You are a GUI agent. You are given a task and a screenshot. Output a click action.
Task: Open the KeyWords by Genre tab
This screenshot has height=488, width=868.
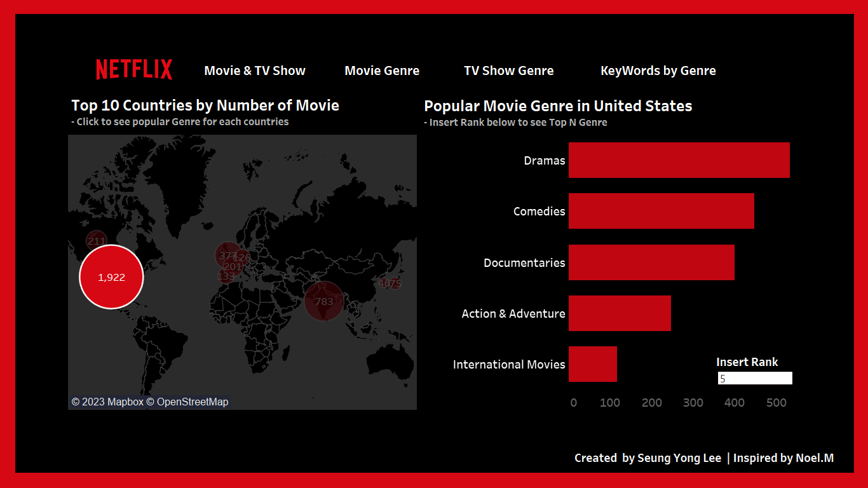tap(658, 71)
